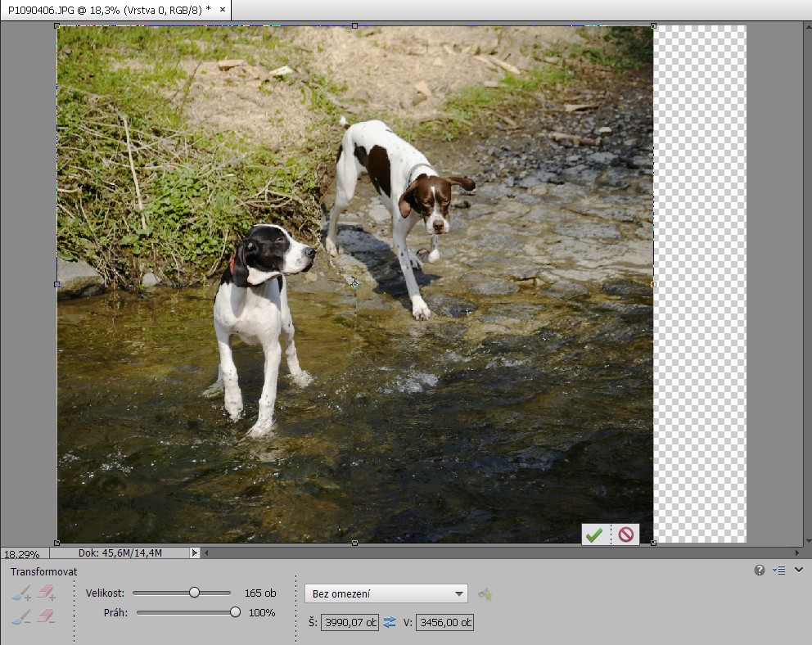
Task: Select the erase removal highlights eraser
Action: [x=46, y=616]
